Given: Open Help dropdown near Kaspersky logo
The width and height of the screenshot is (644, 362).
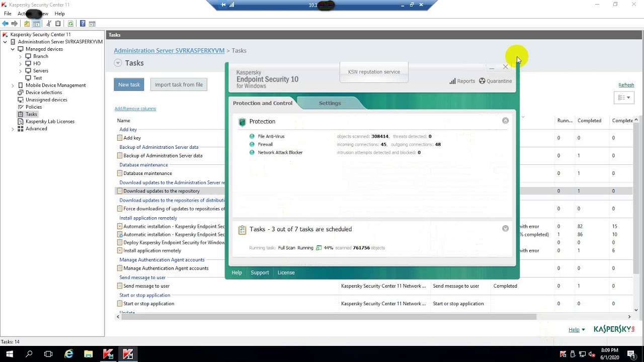Looking at the screenshot, I should pos(577,330).
